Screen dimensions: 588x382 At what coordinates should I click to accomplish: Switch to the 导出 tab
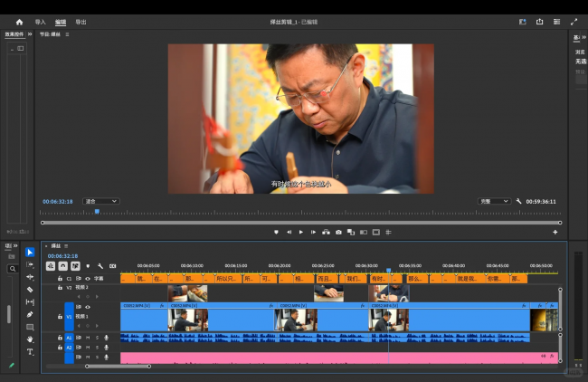[x=81, y=21]
